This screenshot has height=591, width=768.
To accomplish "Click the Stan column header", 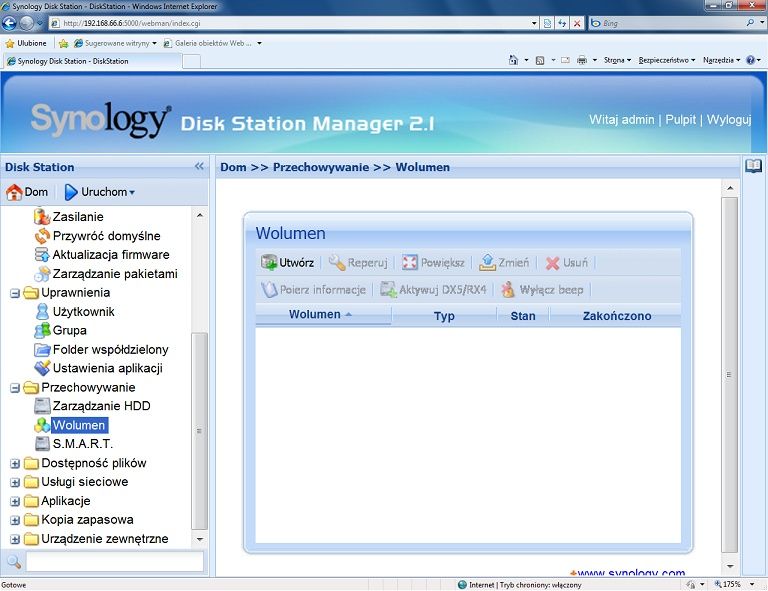I will 523,316.
